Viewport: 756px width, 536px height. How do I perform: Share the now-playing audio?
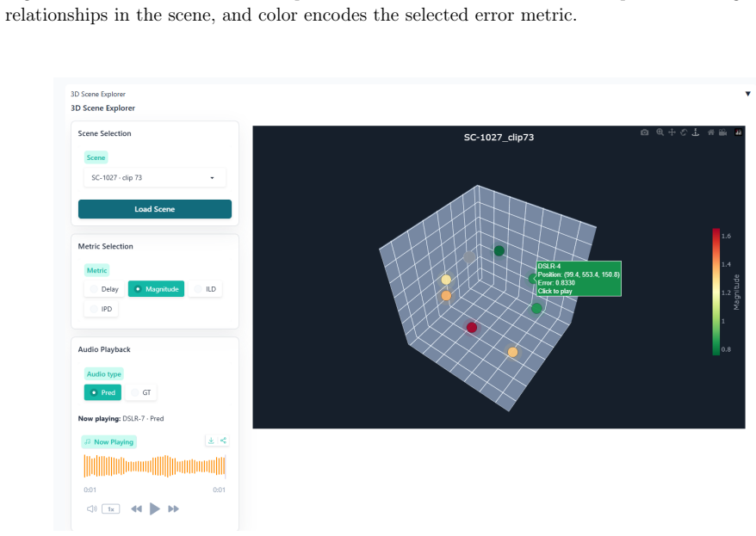(x=223, y=441)
